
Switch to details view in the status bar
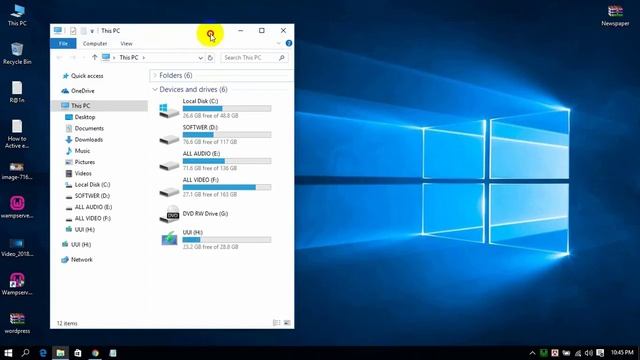(276, 323)
